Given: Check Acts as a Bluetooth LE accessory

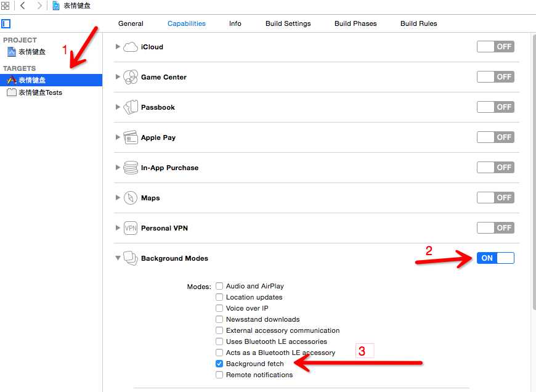Looking at the screenshot, I should (219, 353).
